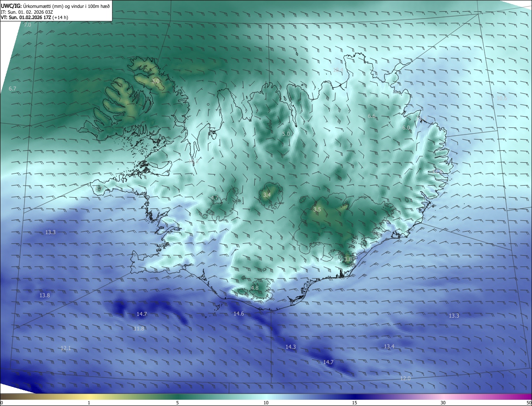
Task: Click the 'UWC/IG: Úrkomumætti (mm)' title line
Action: coord(55,5)
